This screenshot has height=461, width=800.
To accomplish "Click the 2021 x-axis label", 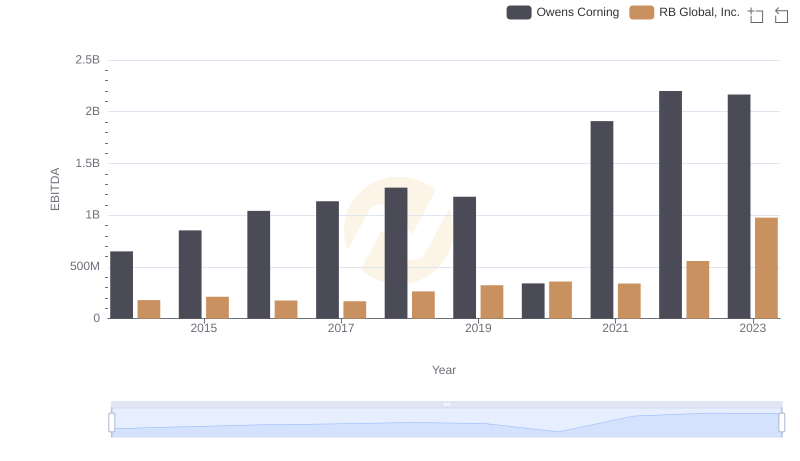I will coord(615,328).
